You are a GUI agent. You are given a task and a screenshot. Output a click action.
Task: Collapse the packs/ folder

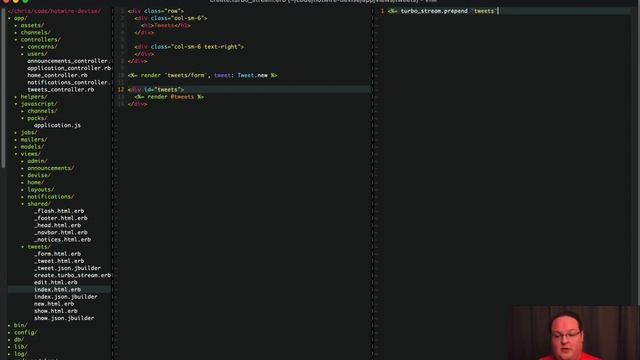tap(37, 118)
